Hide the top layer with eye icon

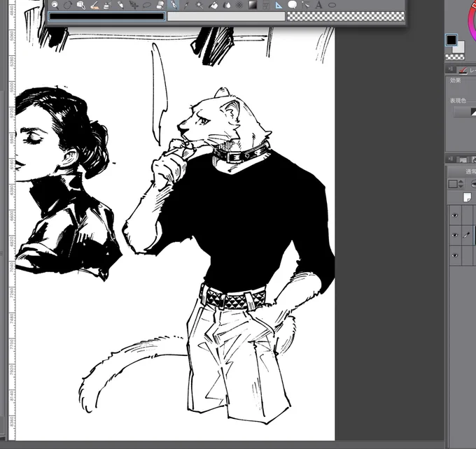pos(454,215)
